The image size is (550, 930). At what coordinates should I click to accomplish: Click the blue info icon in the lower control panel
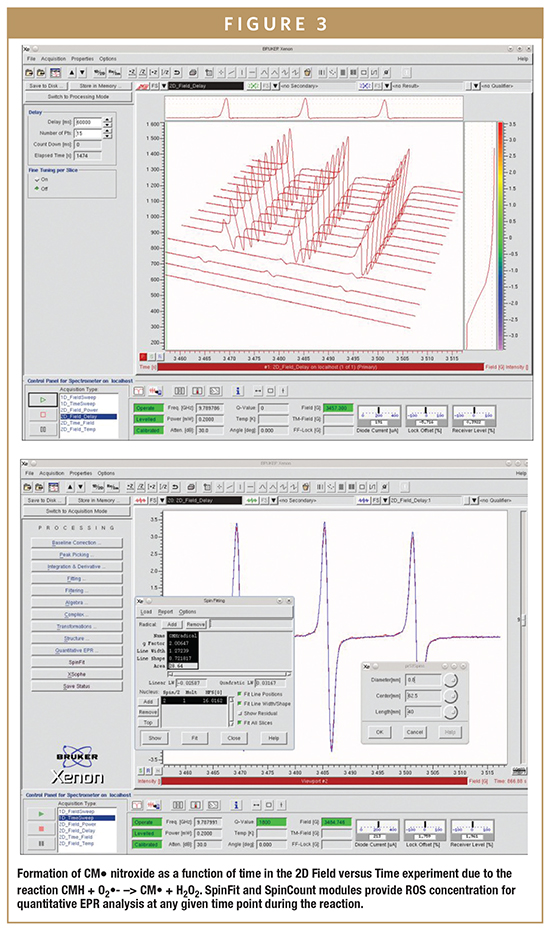237,805
